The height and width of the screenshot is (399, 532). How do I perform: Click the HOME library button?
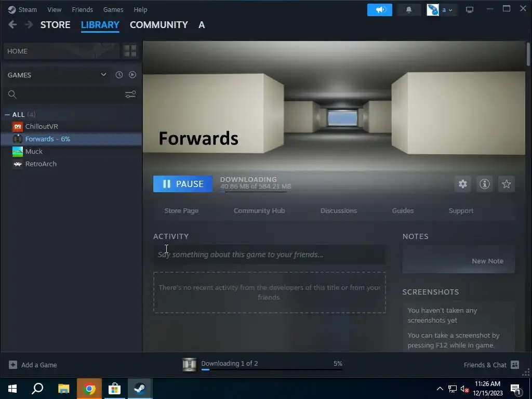(x=61, y=51)
